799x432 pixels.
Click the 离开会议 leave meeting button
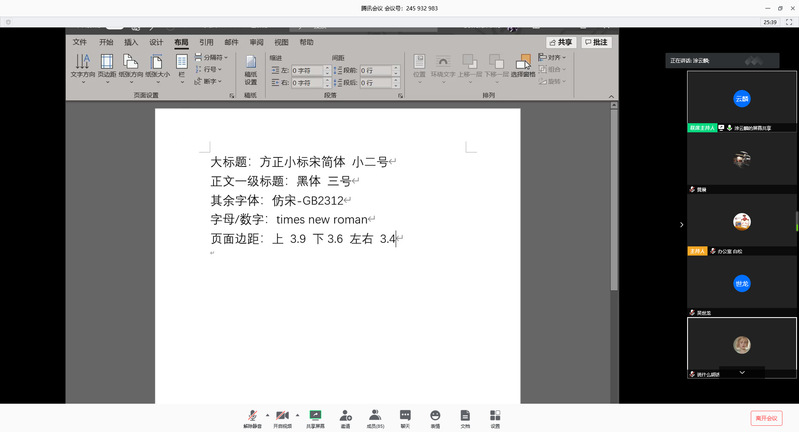point(765,418)
